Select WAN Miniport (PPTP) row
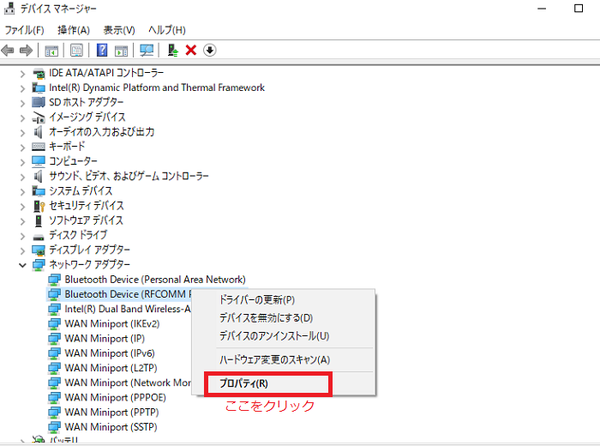The height and width of the screenshot is (446, 600). coord(112,412)
